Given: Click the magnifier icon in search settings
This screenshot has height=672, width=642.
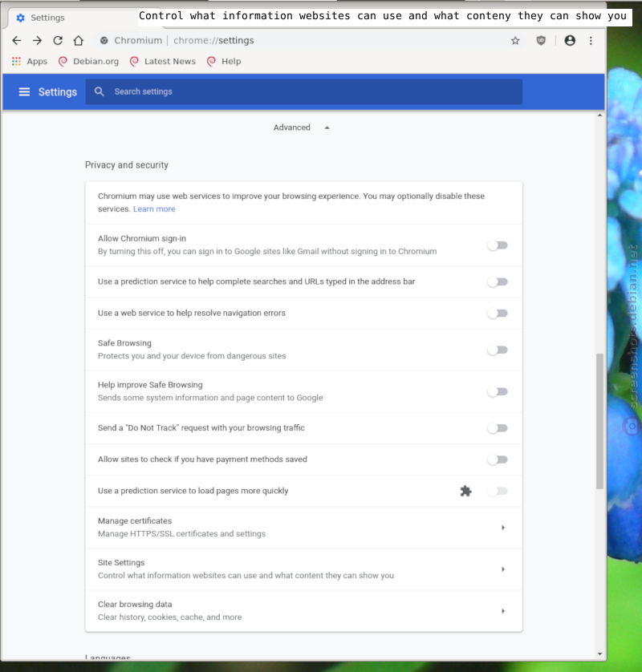Looking at the screenshot, I should coord(99,91).
